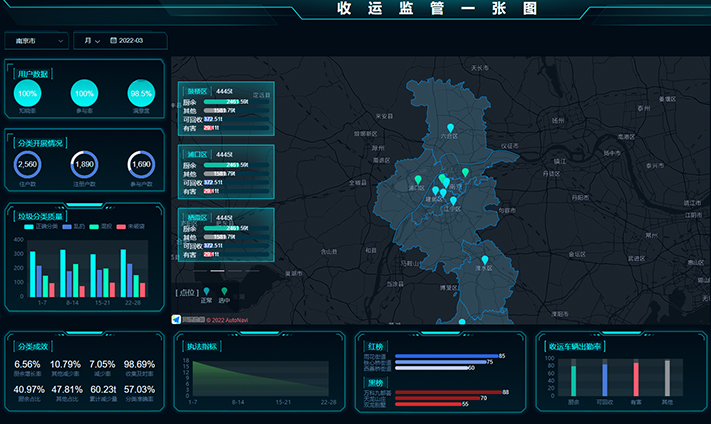
Task: Select the map pin in 溧水区
Action: tap(485, 261)
